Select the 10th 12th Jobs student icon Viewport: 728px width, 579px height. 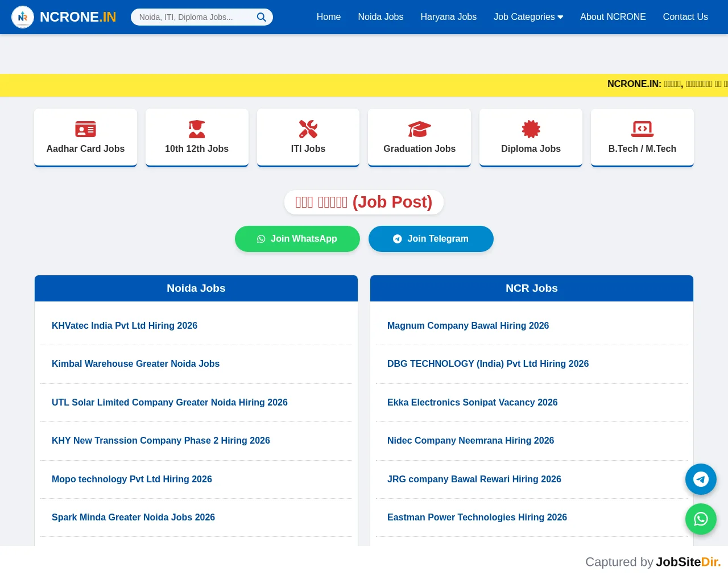click(197, 129)
